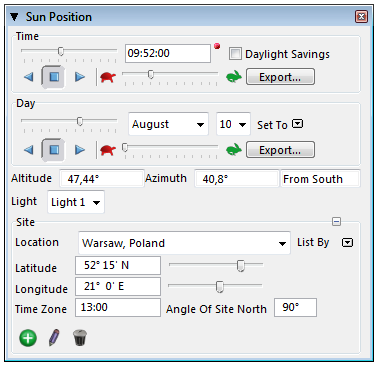The width and height of the screenshot is (378, 366).
Task: Enable the Daylight Savings checkbox
Action: pyautogui.click(x=235, y=54)
